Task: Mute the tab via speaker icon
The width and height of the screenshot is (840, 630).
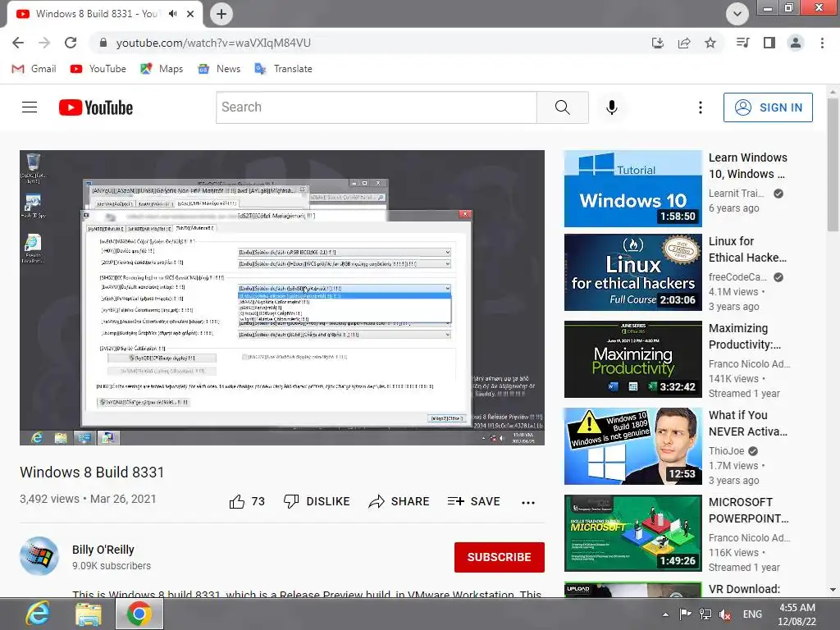Action: 172,14
